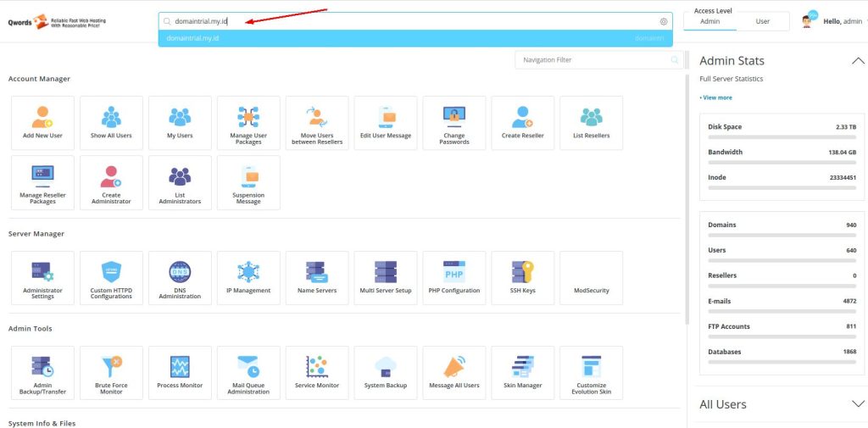Collapse the Admin Stats panel
The width and height of the screenshot is (868, 428).
(x=857, y=61)
